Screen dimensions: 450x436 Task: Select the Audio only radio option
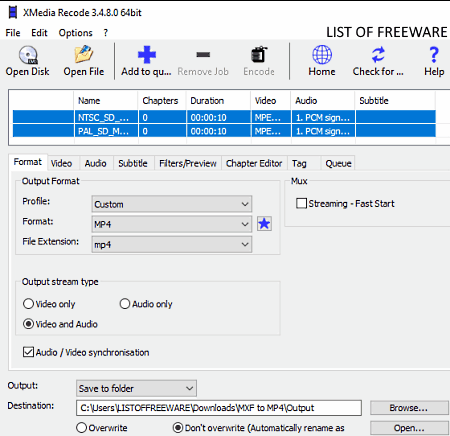[125, 304]
